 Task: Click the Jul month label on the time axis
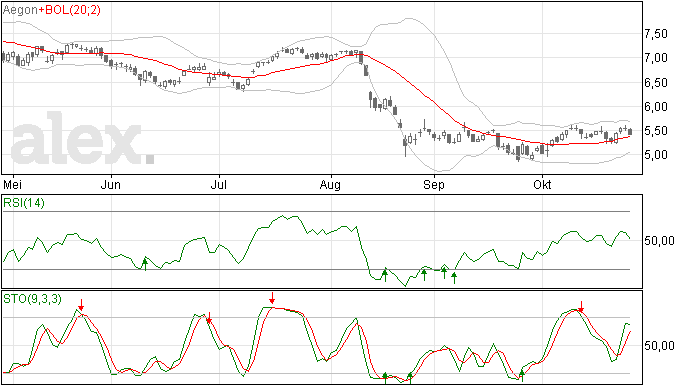pos(219,184)
